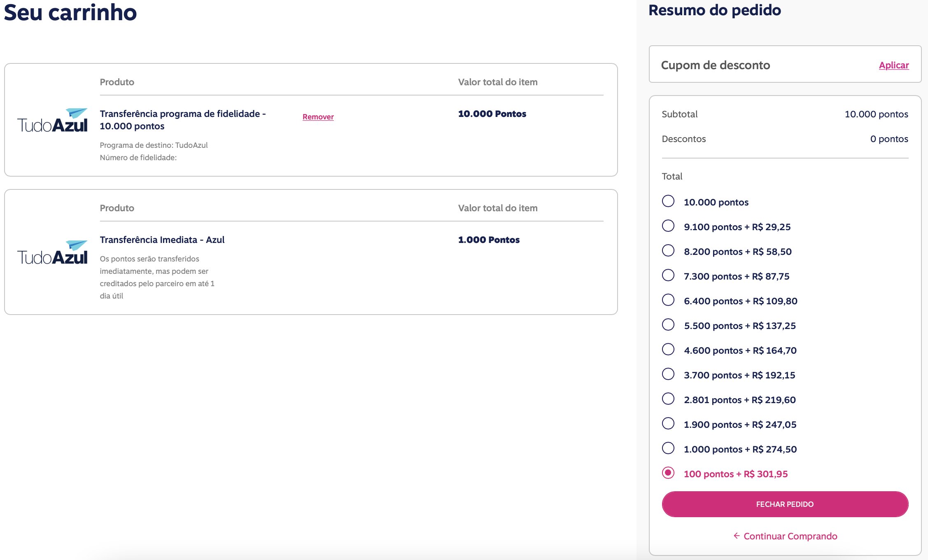This screenshot has height=560, width=928.
Task: Select 6.400 pontos + R$ 109,80 radio
Action: pos(668,300)
